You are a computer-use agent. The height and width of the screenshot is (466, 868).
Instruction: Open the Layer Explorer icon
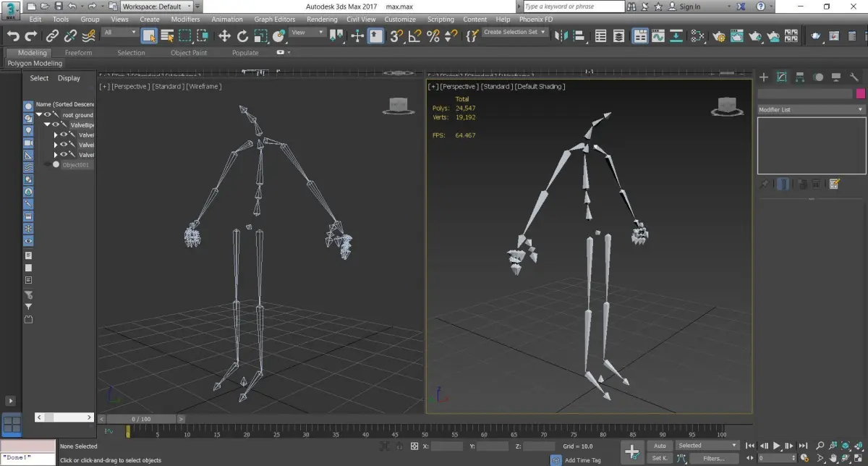619,35
